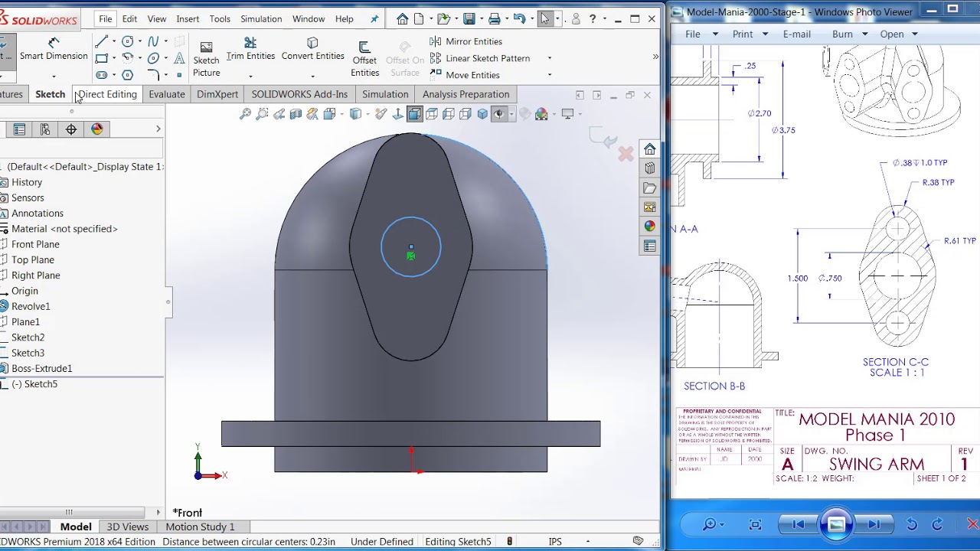This screenshot has width=980, height=551.
Task: Click Mirror Entities button
Action: click(466, 41)
